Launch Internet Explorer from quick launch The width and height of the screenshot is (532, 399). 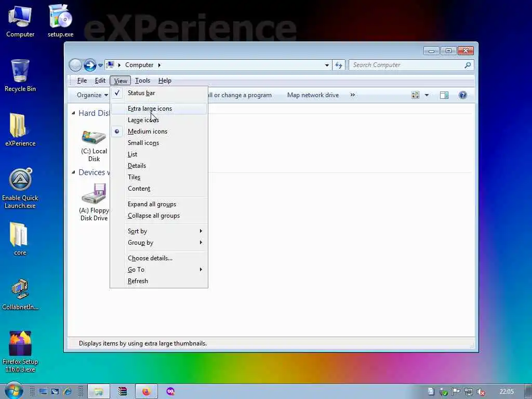67,392
